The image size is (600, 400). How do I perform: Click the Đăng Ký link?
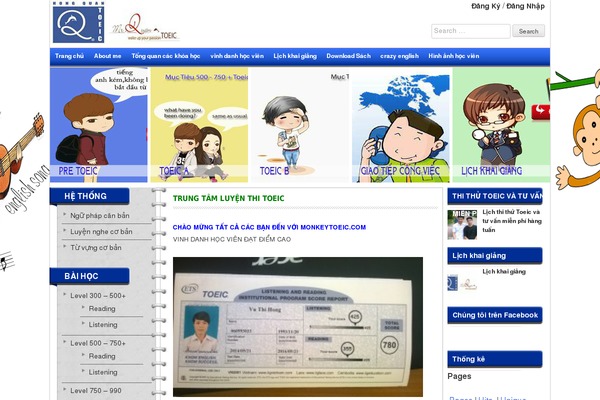point(485,6)
